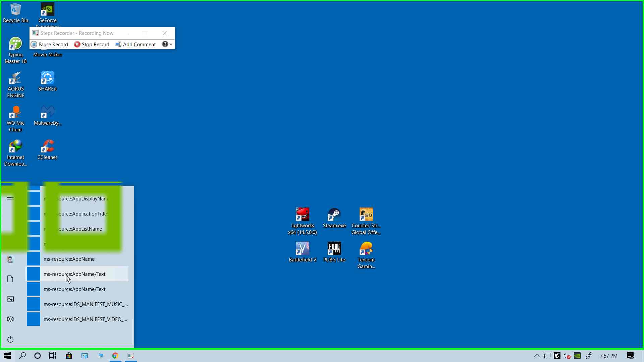Image resolution: width=644 pixels, height=362 pixels.
Task: Launch Battlefield V desktop shortcut
Action: [302, 252]
